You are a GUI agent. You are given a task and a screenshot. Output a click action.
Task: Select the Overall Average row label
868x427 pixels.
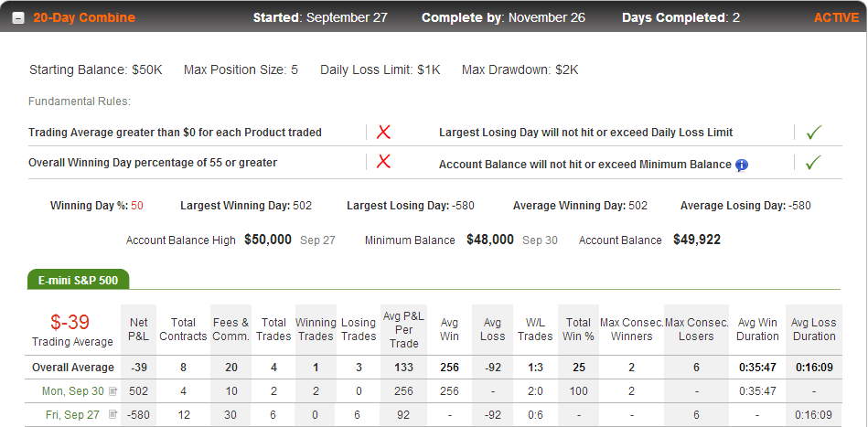[x=73, y=368]
